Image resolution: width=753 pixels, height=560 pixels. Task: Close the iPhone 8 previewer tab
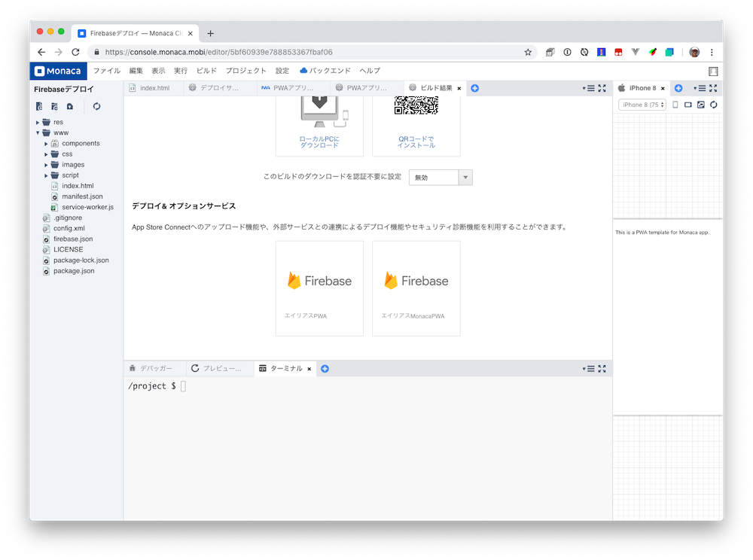tap(663, 88)
